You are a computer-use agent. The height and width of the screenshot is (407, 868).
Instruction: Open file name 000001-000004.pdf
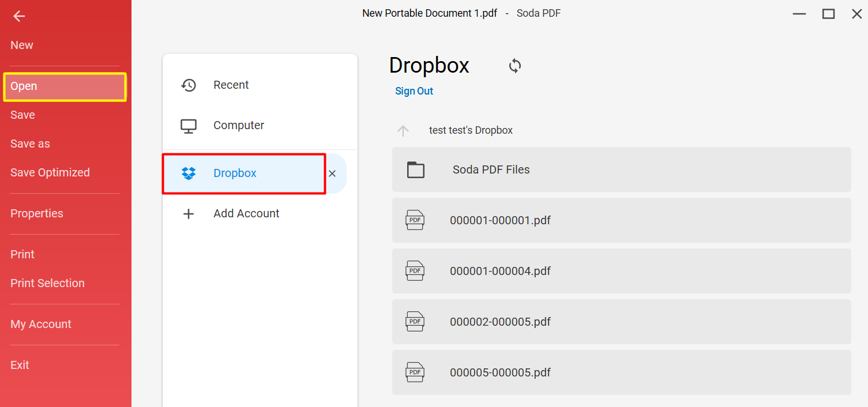(501, 271)
